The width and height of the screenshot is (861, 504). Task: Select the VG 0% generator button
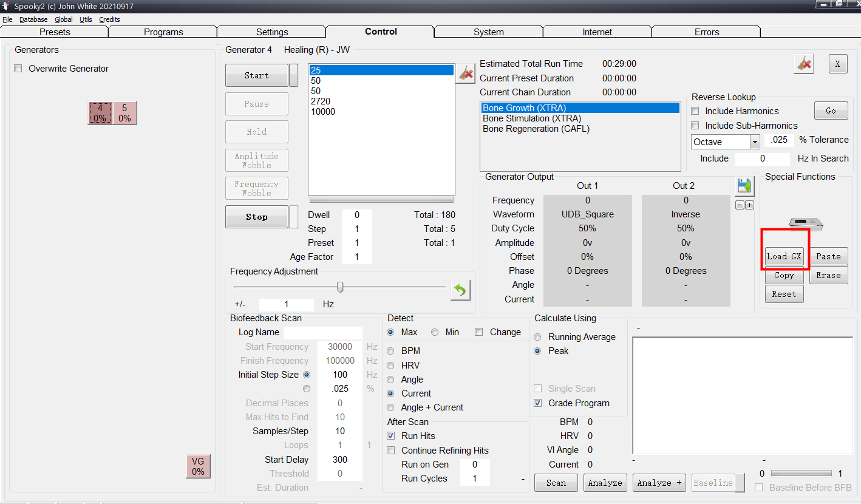198,466
